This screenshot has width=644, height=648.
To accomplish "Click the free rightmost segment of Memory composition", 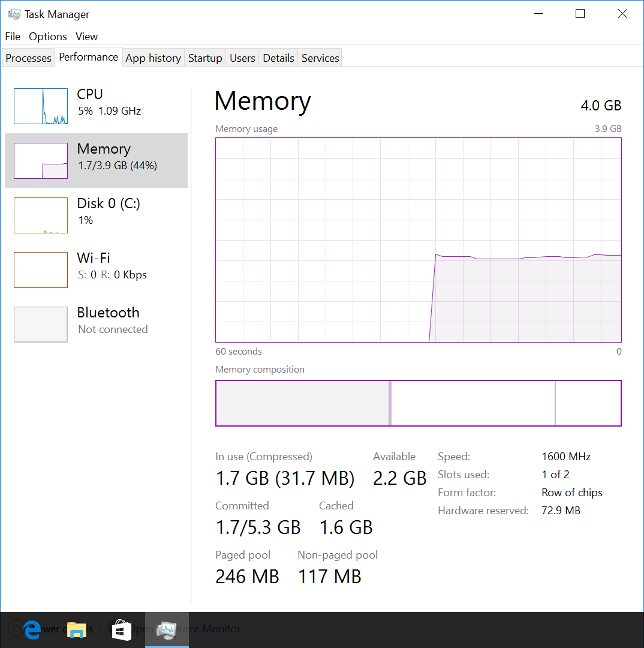I will point(588,403).
